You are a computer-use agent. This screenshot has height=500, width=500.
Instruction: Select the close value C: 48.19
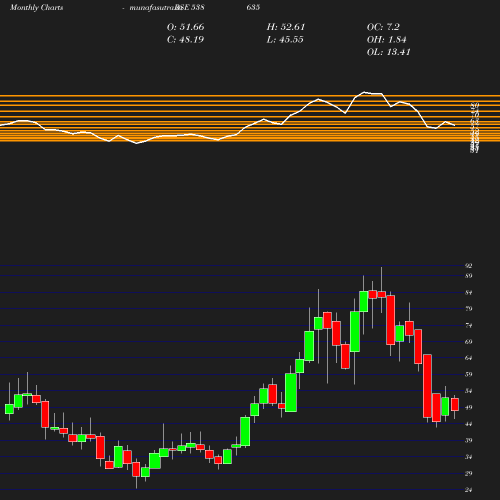tap(185, 40)
